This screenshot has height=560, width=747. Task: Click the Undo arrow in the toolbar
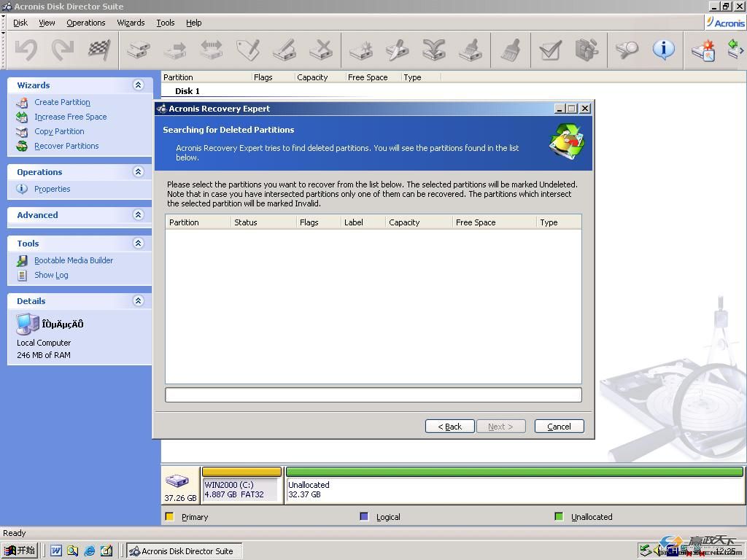(x=26, y=50)
